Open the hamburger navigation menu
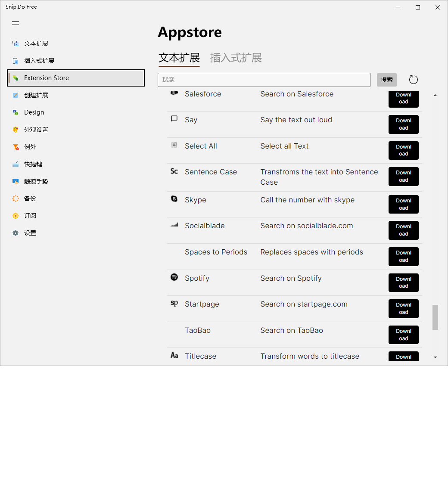The image size is (448, 484). [16, 23]
